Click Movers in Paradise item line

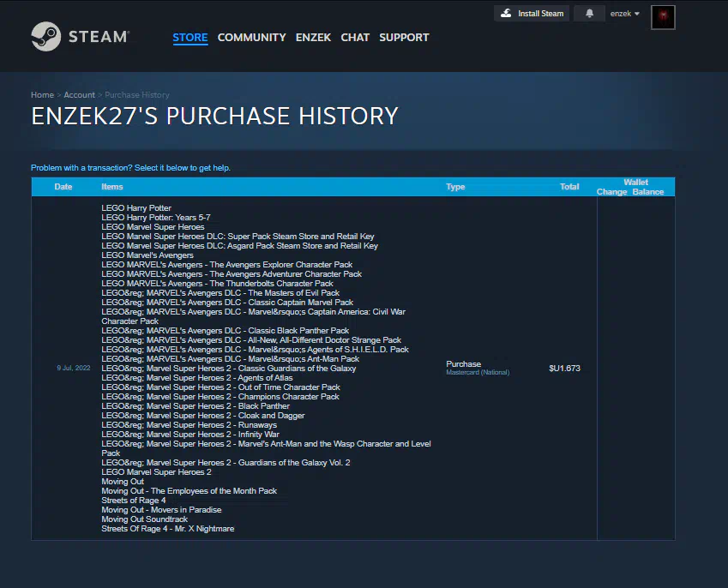point(161,509)
